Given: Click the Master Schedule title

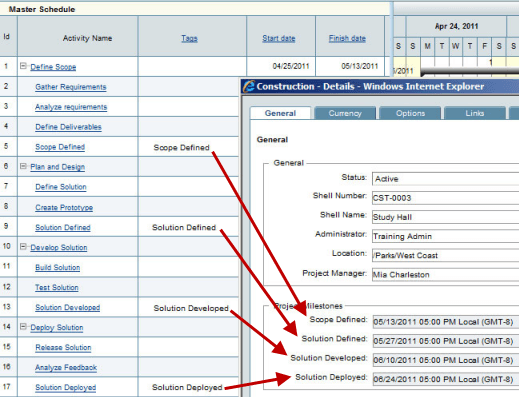Looking at the screenshot, I should tap(42, 9).
